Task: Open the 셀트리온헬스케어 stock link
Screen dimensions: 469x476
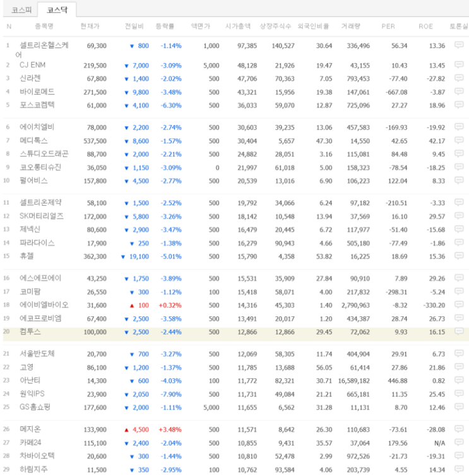Action: (x=42, y=50)
